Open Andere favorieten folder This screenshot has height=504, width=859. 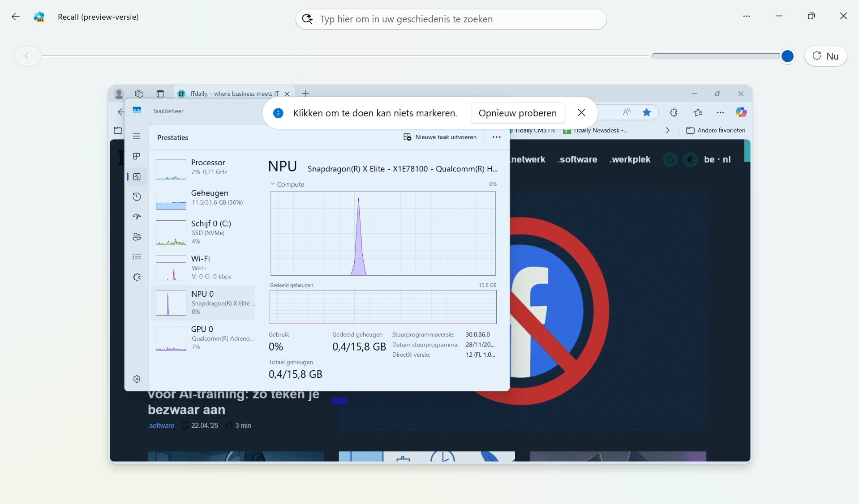pyautogui.click(x=716, y=130)
